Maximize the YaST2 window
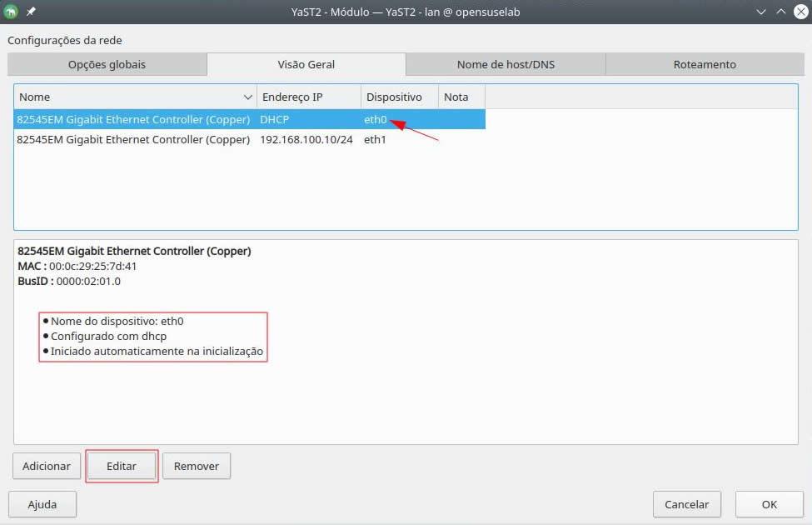The image size is (812, 525). coord(780,12)
